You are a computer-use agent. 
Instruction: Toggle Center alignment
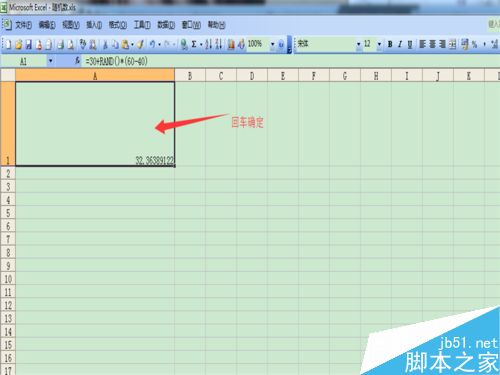click(x=432, y=44)
